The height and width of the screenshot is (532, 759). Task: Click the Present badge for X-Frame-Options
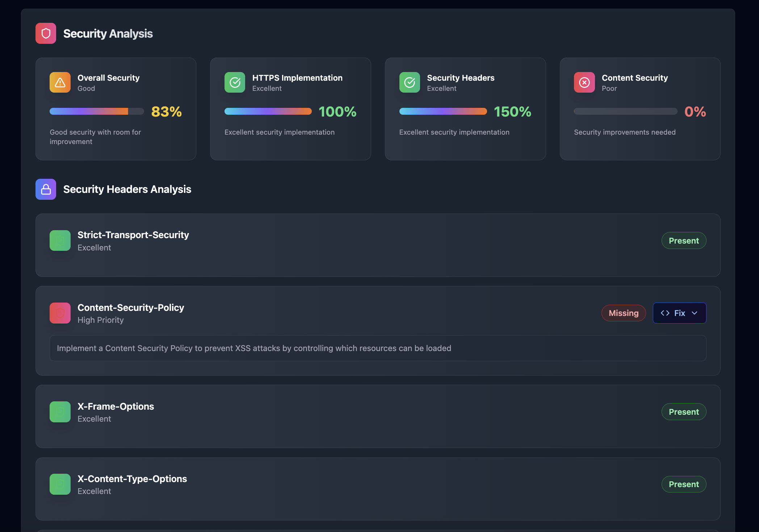tap(684, 412)
